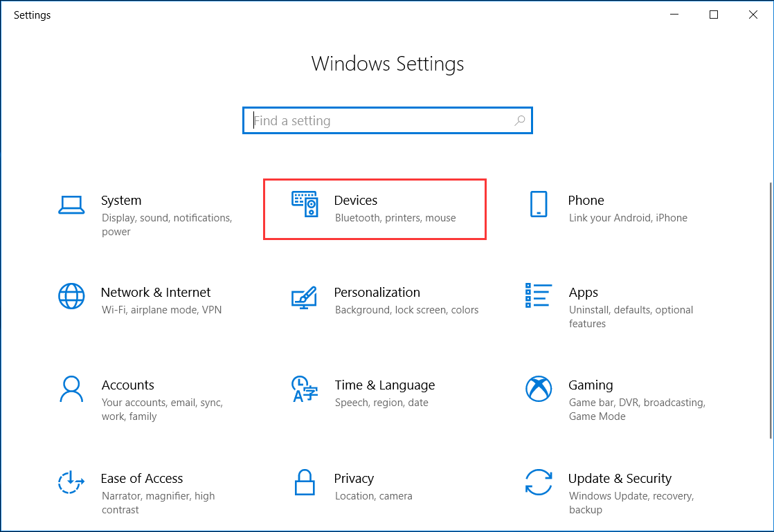Click "Display, sound, notifications, power" text
The image size is (774, 532).
167,225
